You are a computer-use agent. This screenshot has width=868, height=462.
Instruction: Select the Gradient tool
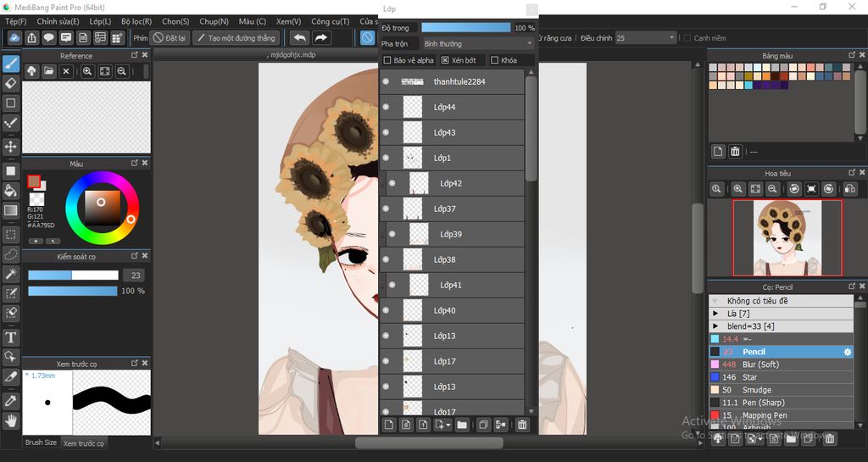click(10, 210)
